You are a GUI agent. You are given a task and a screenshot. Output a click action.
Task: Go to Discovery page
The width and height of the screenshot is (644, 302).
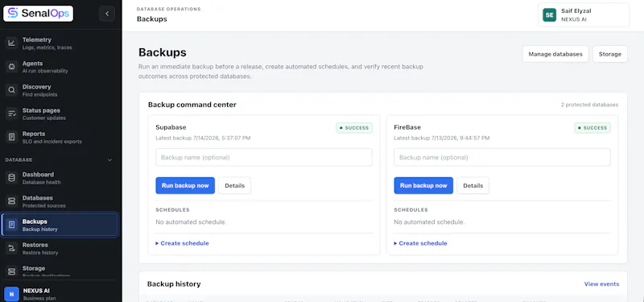click(60, 90)
